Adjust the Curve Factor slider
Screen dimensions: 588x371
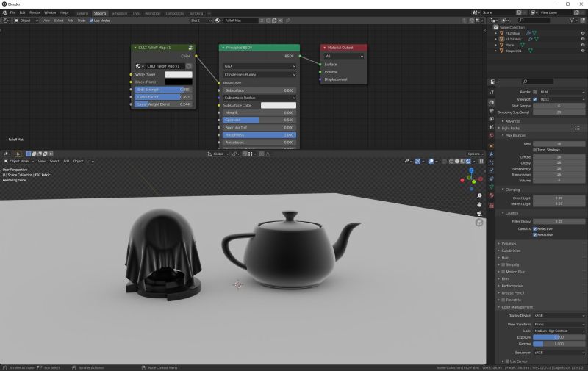(163, 97)
